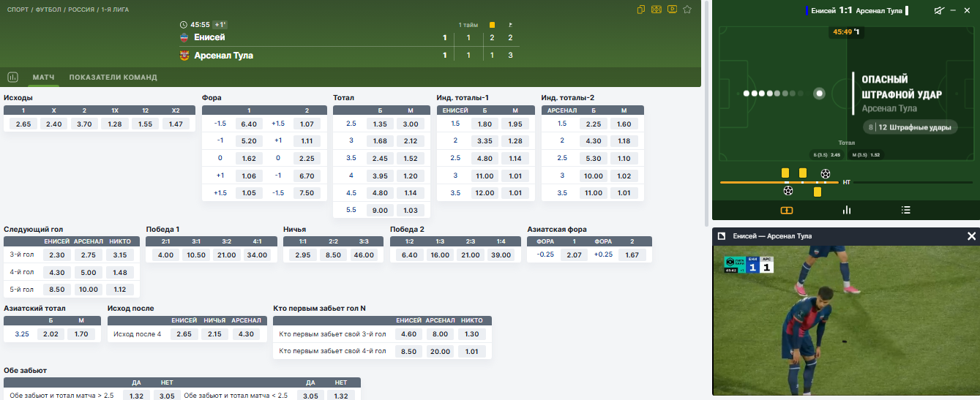Select the yellow card marker below the timeline

pyautogui.click(x=818, y=192)
